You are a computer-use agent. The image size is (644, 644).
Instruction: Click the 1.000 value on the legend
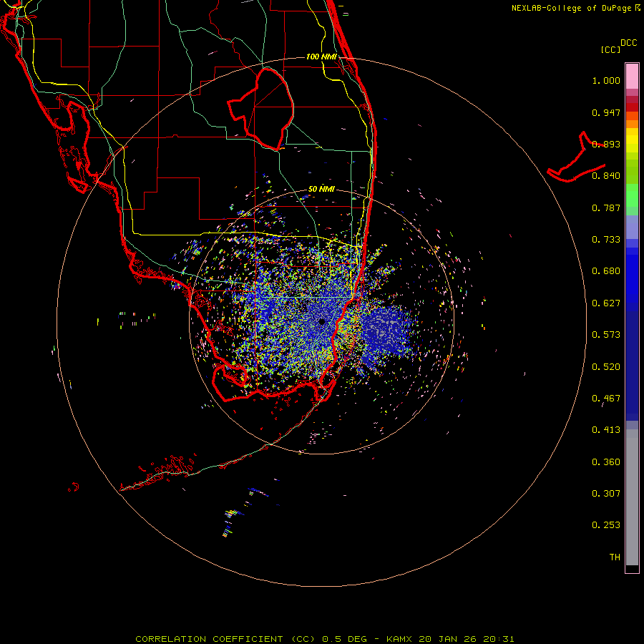(606, 80)
